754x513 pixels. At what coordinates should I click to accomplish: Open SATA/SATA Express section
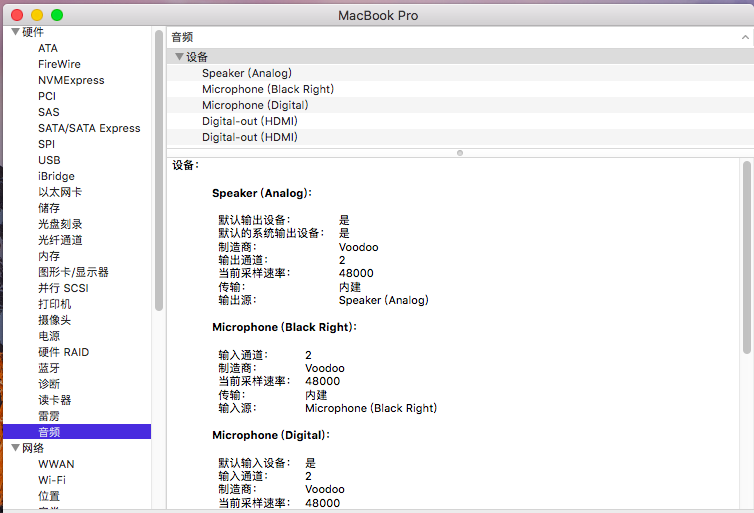[89, 128]
